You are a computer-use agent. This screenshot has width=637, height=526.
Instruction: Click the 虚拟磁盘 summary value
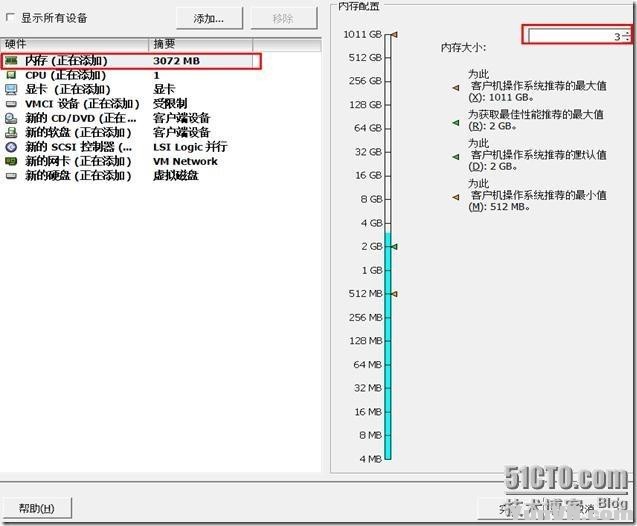click(176, 176)
